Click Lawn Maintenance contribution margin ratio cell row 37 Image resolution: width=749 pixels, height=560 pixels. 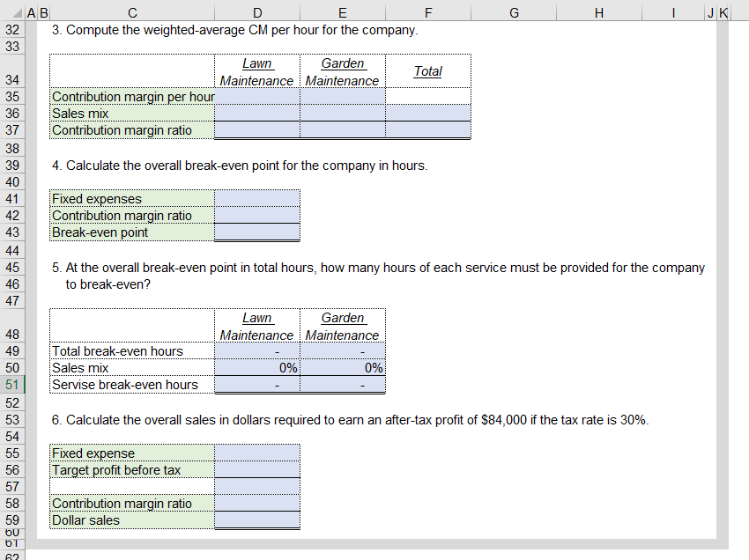tap(257, 129)
